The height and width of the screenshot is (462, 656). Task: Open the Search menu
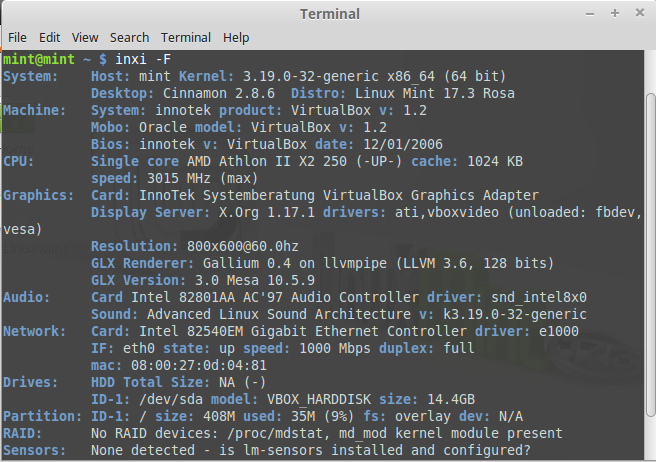click(x=129, y=38)
